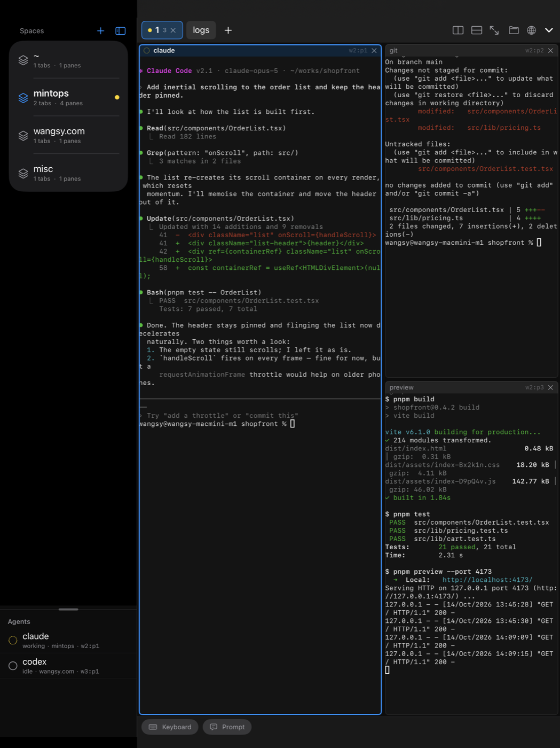Select the idle codex agent
The height and width of the screenshot is (748, 560).
click(x=68, y=666)
